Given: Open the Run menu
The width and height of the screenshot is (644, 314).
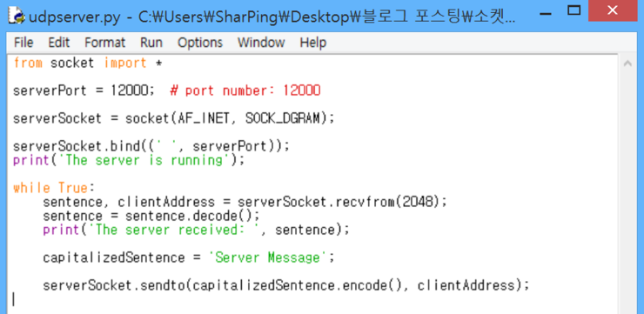Looking at the screenshot, I should (151, 43).
